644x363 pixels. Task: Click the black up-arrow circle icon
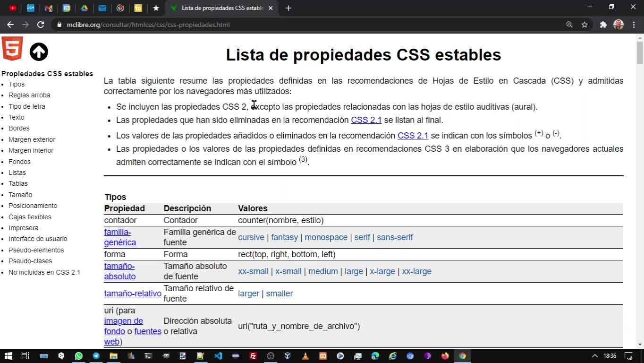39,52
